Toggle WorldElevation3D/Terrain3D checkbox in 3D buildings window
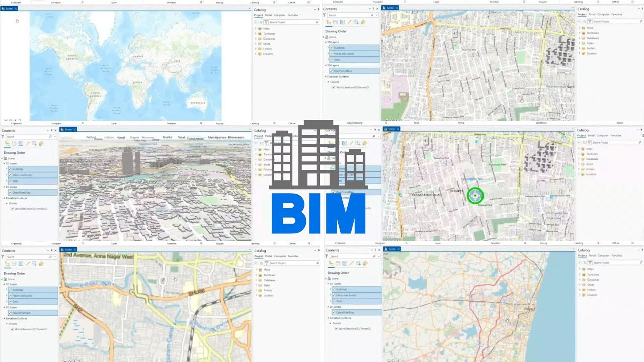The height and width of the screenshot is (362, 644). click(x=12, y=208)
